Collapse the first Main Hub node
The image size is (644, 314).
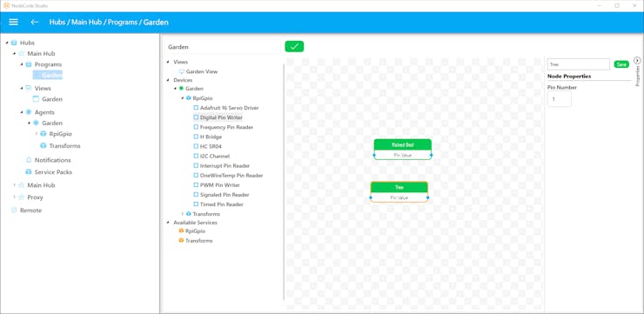pyautogui.click(x=14, y=53)
